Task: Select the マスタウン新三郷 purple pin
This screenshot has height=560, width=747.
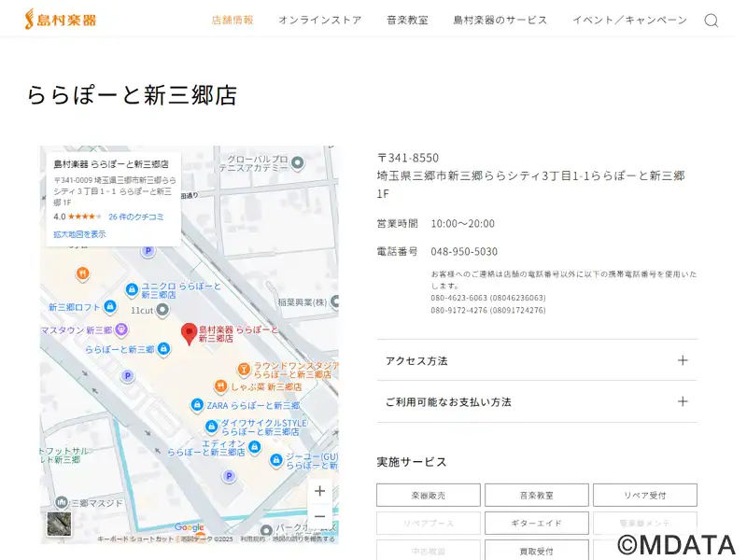Action: 121,329
